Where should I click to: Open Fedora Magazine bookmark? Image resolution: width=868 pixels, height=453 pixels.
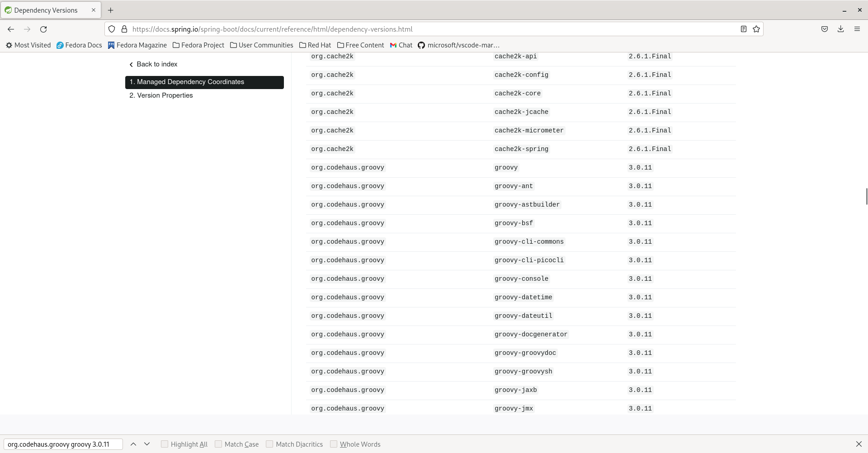137,45
